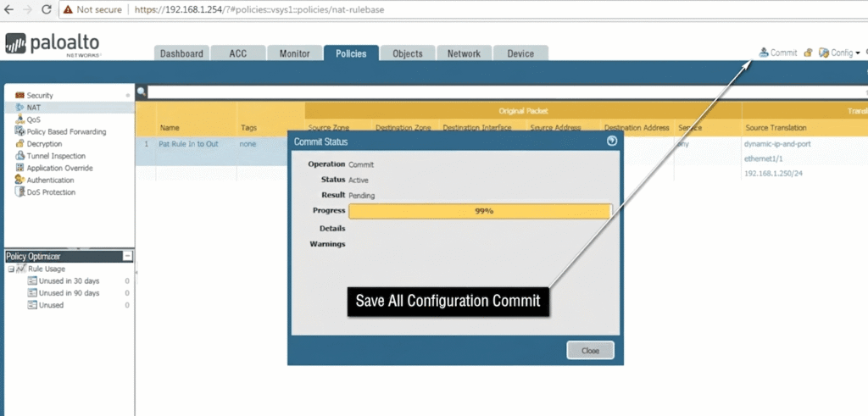868x416 pixels.
Task: Open Authentication policies
Action: coord(50,180)
